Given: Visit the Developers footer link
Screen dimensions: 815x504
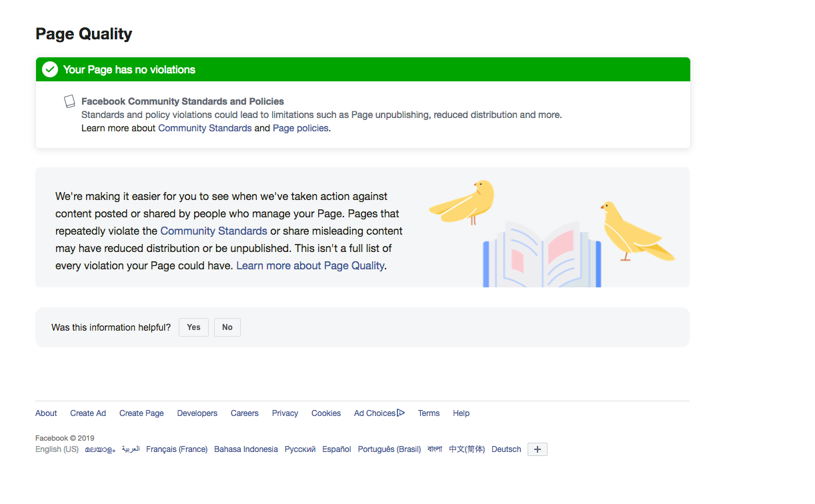Looking at the screenshot, I should (197, 413).
